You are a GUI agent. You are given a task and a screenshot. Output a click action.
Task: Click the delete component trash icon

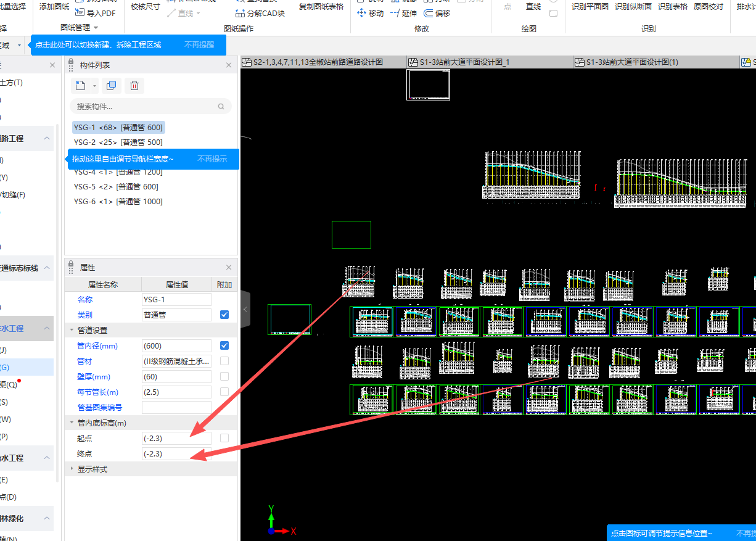point(134,86)
